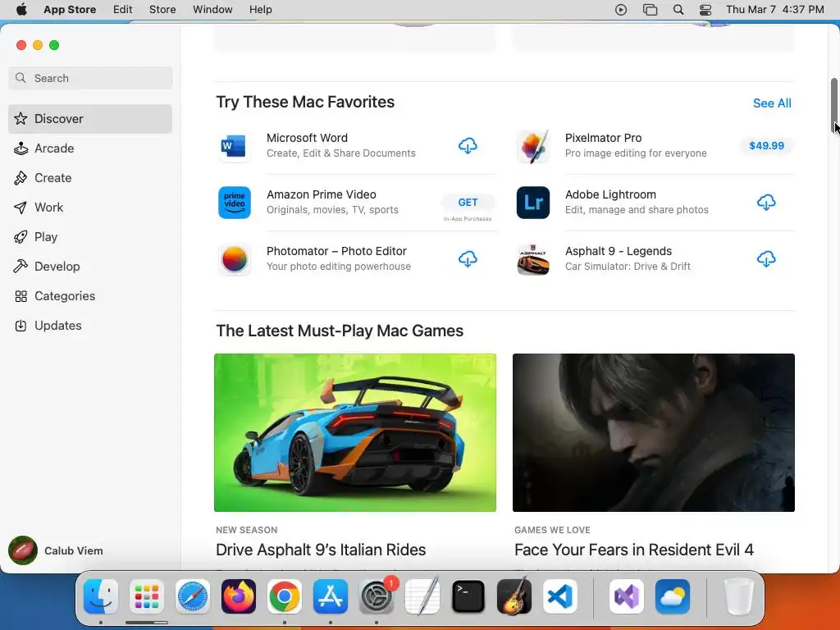Open Control Center in menu bar
The height and width of the screenshot is (630, 840).
click(705, 10)
